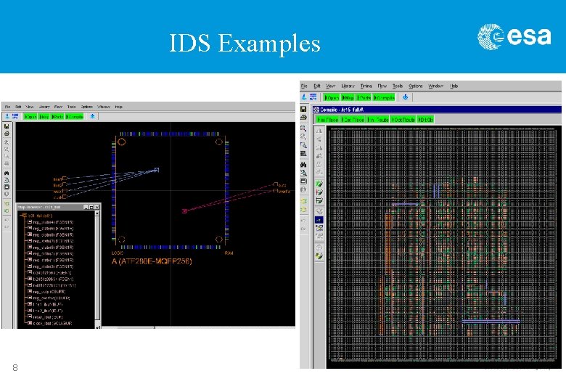Click the round info icon in the left window sidebar
This screenshot has width=566, height=392.
click(x=7, y=195)
